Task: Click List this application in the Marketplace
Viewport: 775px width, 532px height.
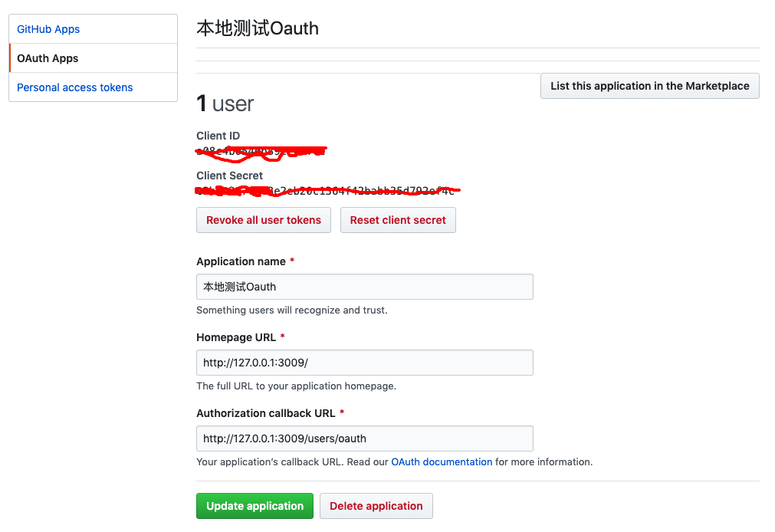Action: pyautogui.click(x=649, y=86)
